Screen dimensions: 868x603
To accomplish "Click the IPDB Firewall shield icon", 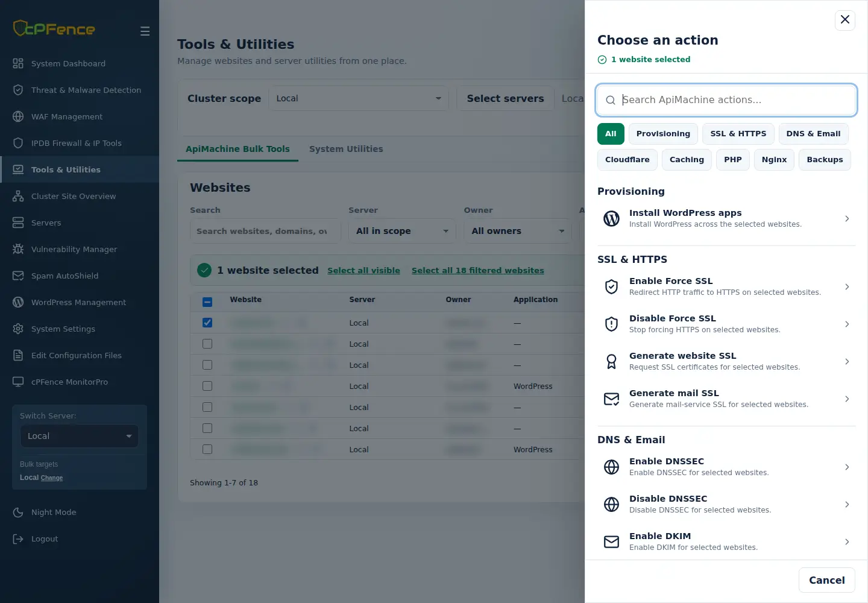I will click(18, 143).
